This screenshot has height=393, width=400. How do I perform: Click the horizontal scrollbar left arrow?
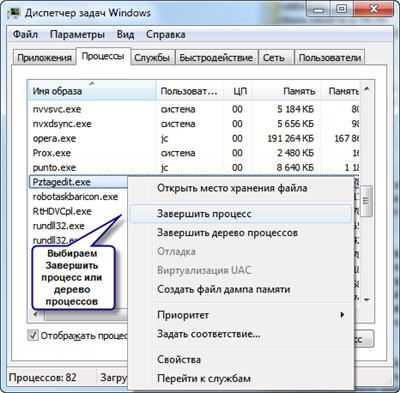tap(36, 314)
